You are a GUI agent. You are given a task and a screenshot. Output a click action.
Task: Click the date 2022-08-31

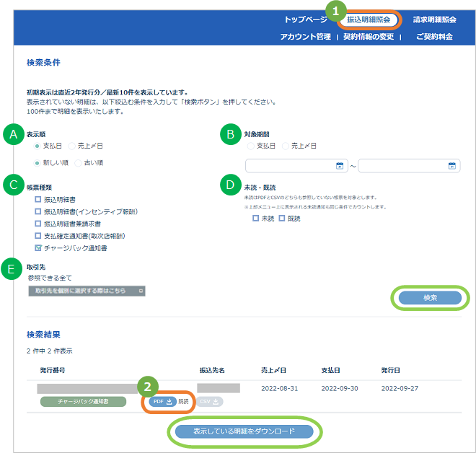[x=280, y=388]
